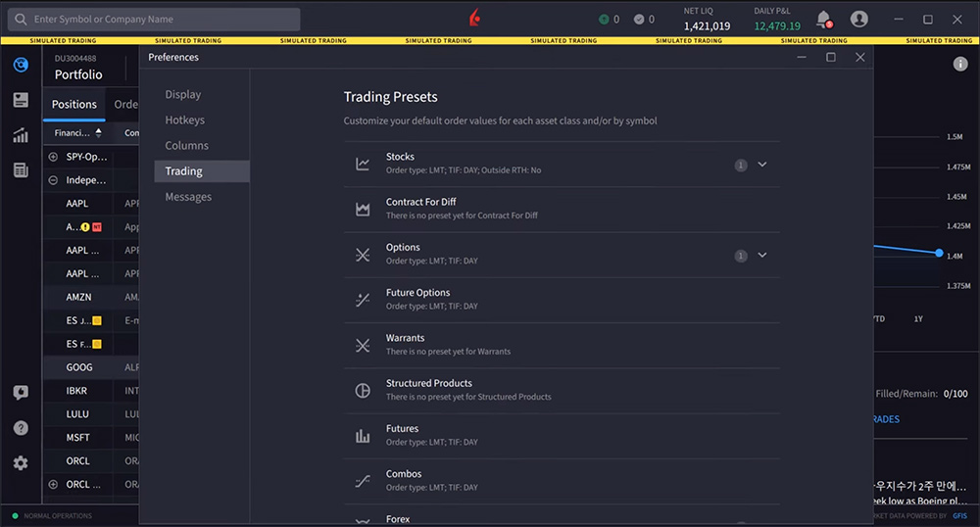Select the 1Y chart time range
The image size is (980, 527).
pyautogui.click(x=918, y=319)
